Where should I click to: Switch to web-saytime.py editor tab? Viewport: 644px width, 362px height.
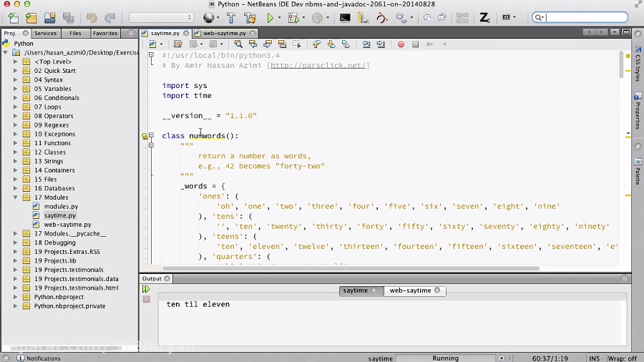[x=225, y=33]
